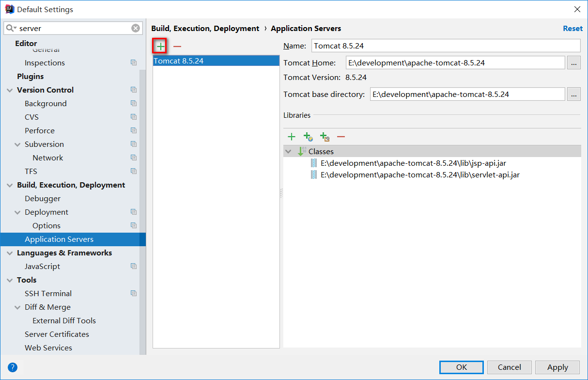588x380 pixels.
Task: Click project-level icon next to Version Control
Action: tap(134, 90)
